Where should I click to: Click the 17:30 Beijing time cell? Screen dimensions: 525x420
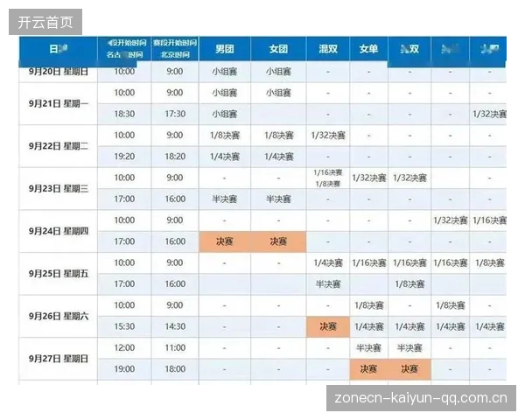click(175, 115)
